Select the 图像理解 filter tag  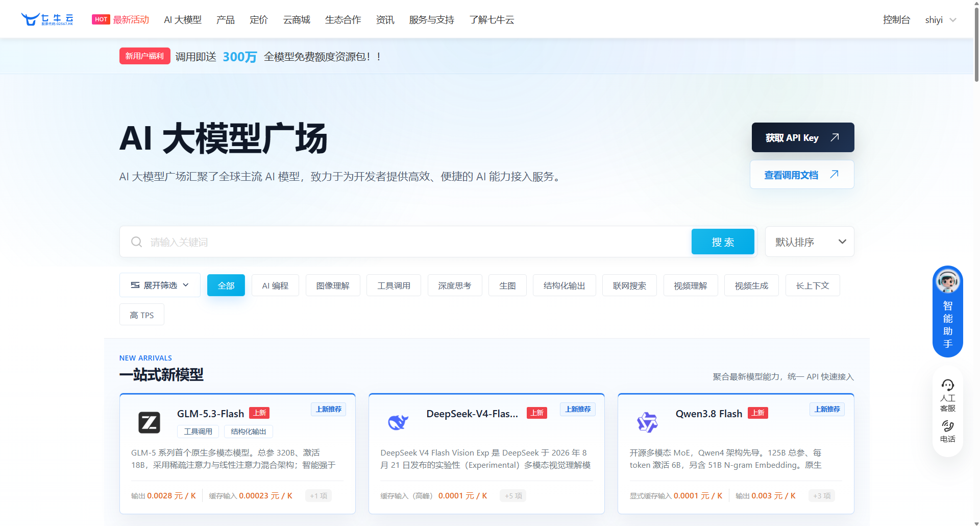333,285
